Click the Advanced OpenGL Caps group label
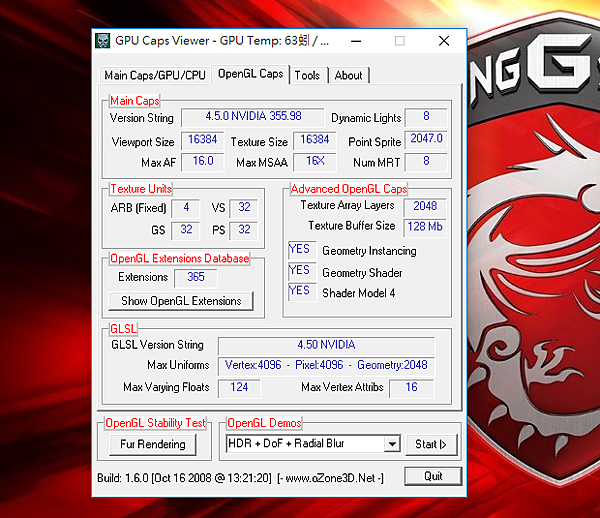This screenshot has width=600, height=518. click(x=349, y=189)
